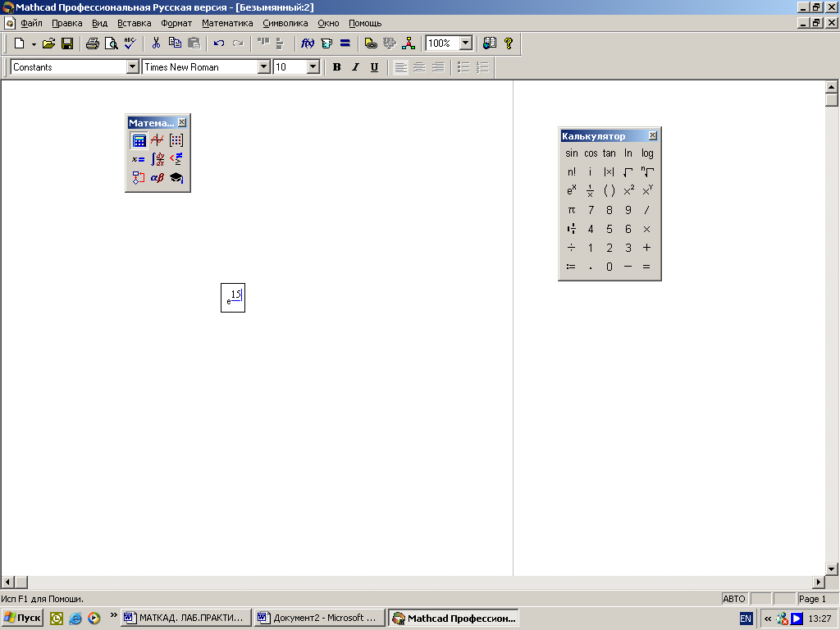The width and height of the screenshot is (840, 630).
Task: Open the New worksheet template dropdown arrow
Action: (34, 44)
